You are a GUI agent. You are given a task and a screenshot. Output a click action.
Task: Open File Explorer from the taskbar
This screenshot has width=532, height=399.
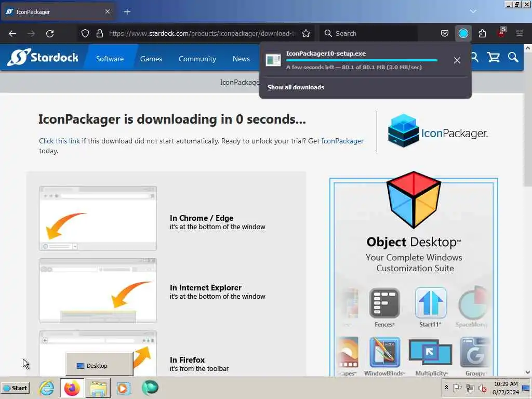(x=98, y=388)
